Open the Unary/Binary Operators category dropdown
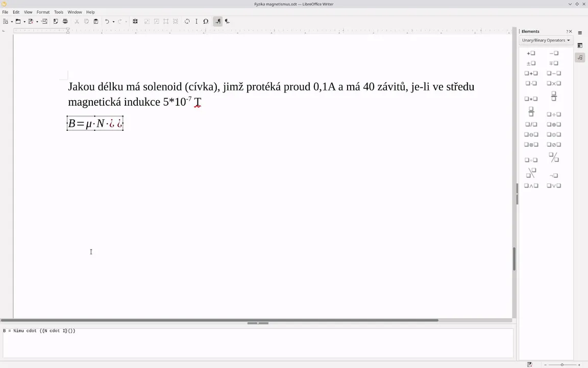 click(x=546, y=40)
